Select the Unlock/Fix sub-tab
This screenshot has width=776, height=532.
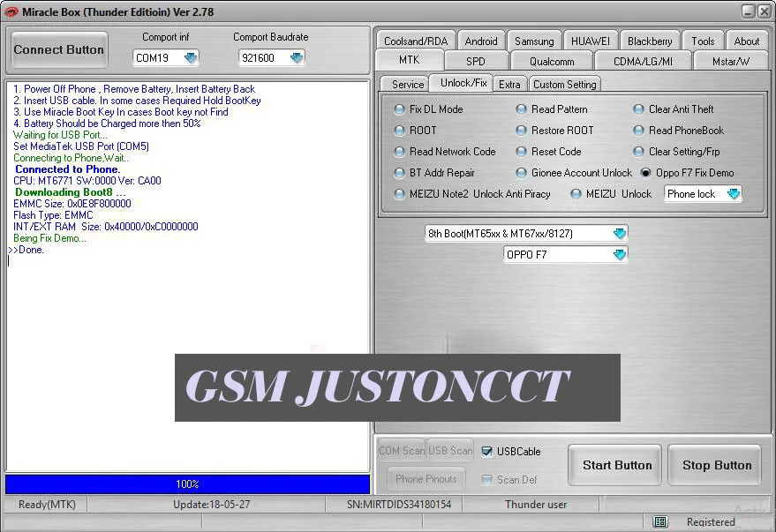(463, 83)
